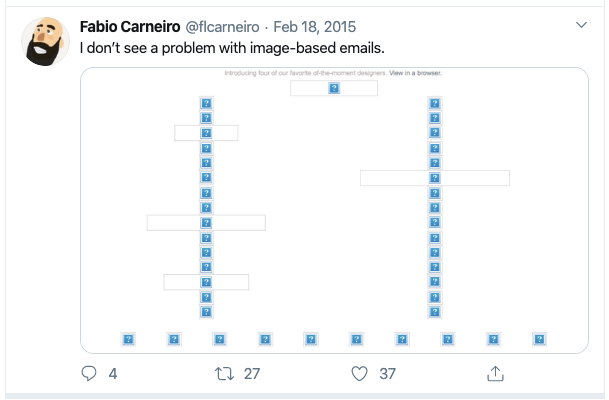The width and height of the screenshot is (609, 400).
Task: Like the tweet with the heart icon
Action: (359, 374)
